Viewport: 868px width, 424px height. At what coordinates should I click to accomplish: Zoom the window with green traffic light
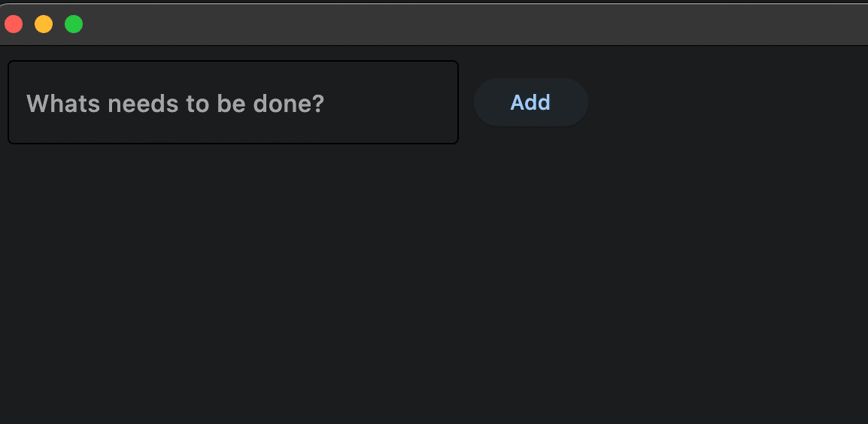pos(74,24)
